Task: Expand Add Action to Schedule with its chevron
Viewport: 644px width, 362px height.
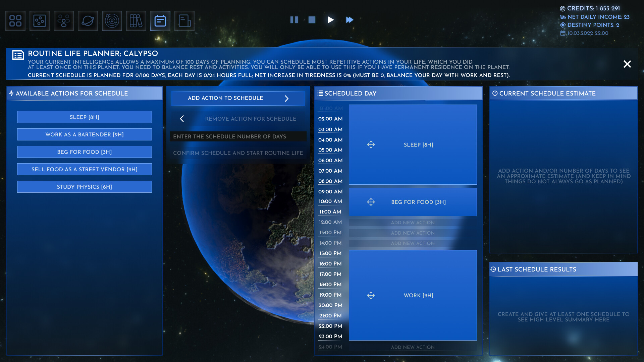Action: (286, 98)
